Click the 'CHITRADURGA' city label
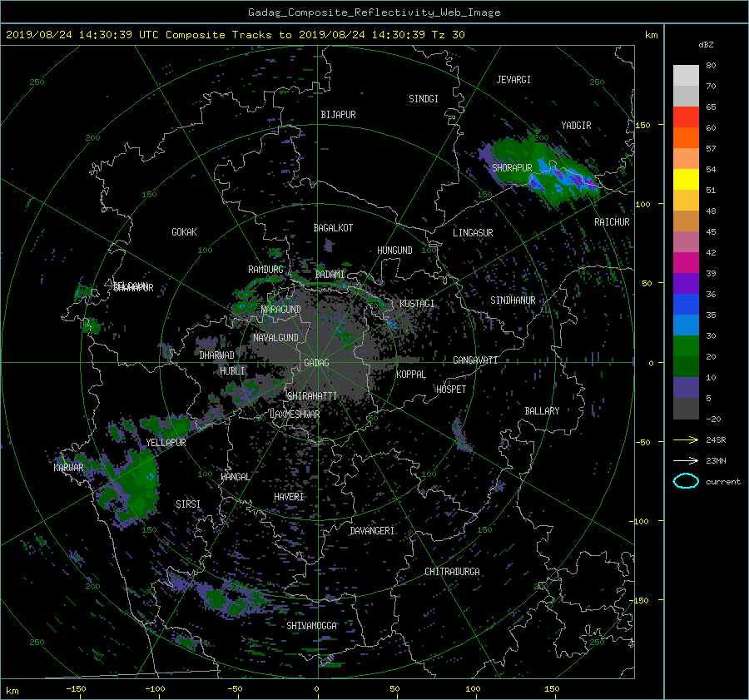The height and width of the screenshot is (700, 749). click(x=452, y=572)
